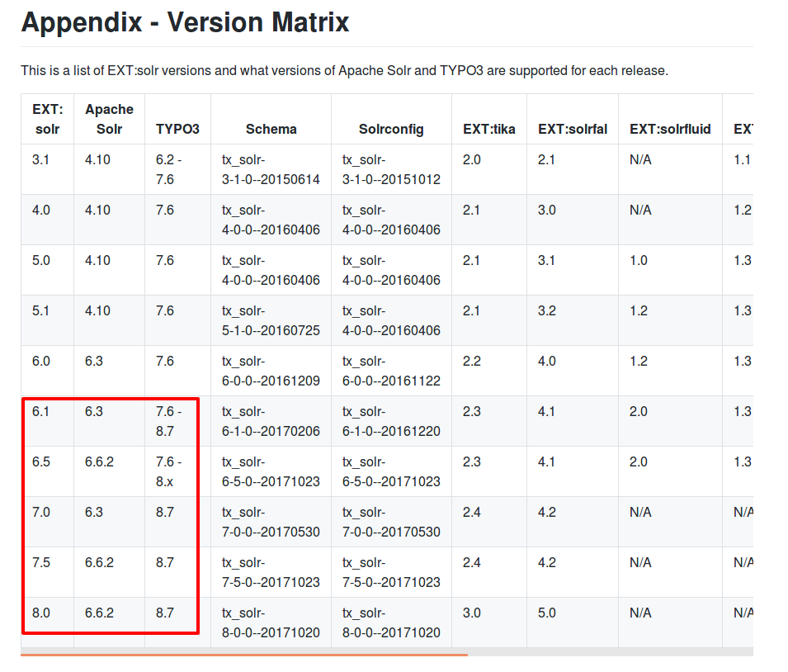The height and width of the screenshot is (672, 788).
Task: Select the '7.6 - 8.7' TYPO3 cell
Action: click(177, 421)
